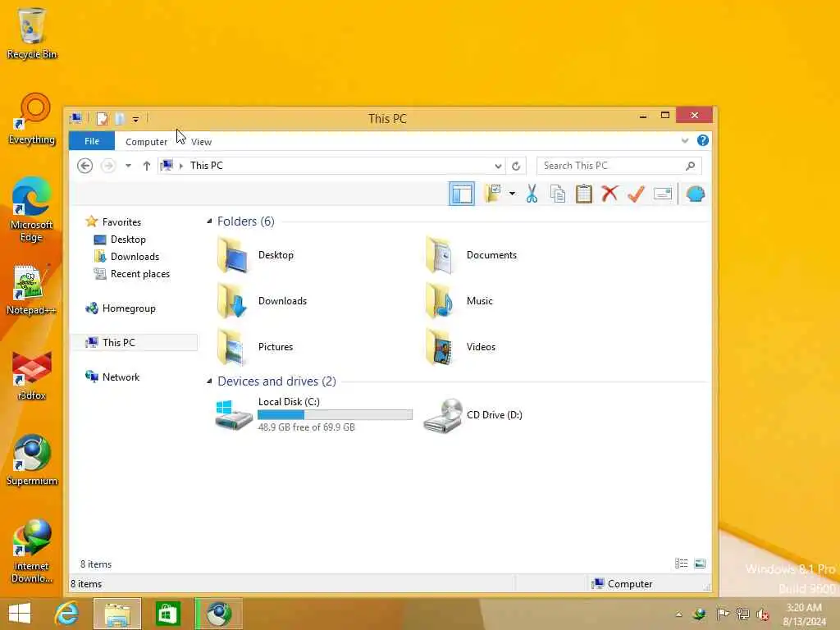Click the red X Delete icon

click(x=609, y=194)
